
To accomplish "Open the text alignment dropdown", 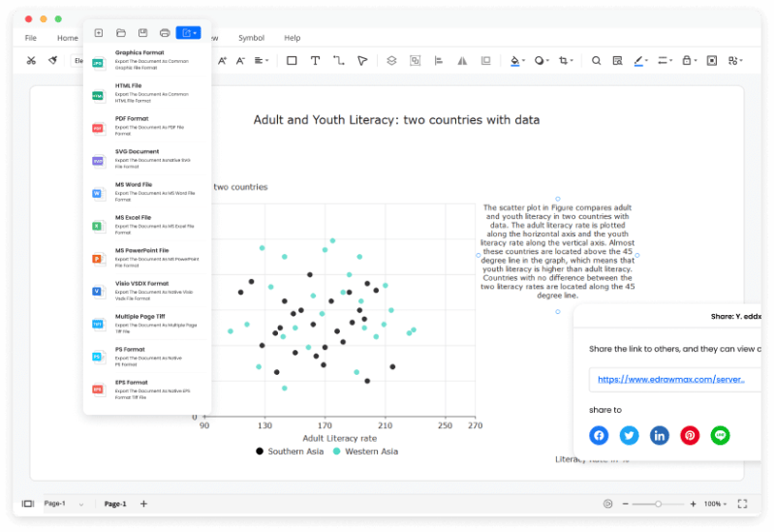I will click(262, 61).
